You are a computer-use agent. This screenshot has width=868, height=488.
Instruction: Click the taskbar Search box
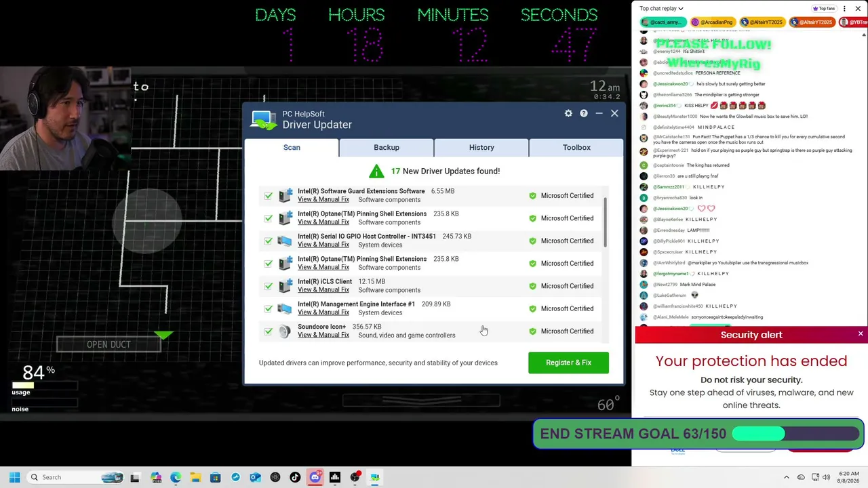[x=75, y=477]
